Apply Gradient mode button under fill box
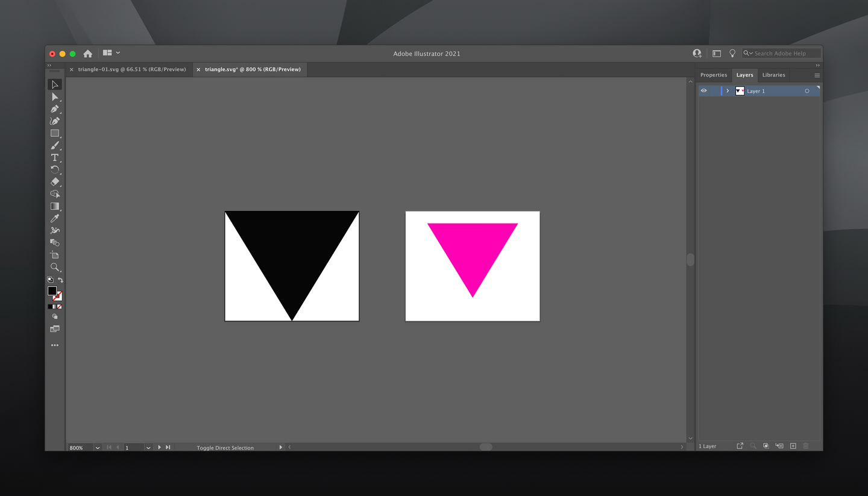 tap(55, 307)
